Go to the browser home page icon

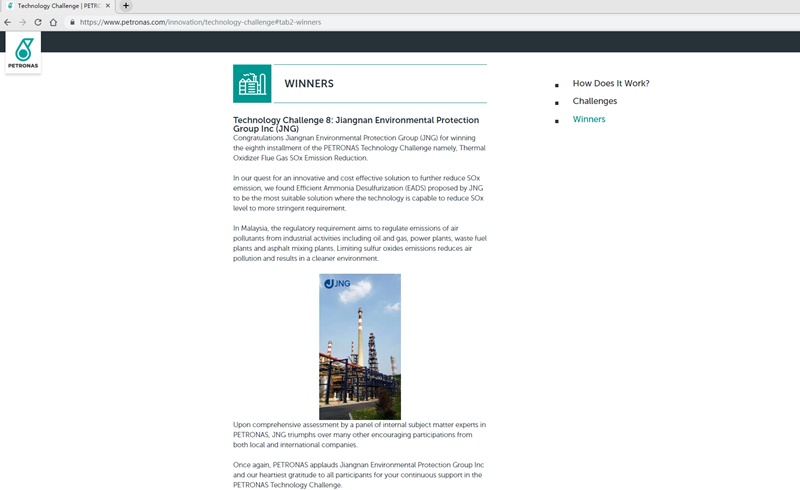53,22
